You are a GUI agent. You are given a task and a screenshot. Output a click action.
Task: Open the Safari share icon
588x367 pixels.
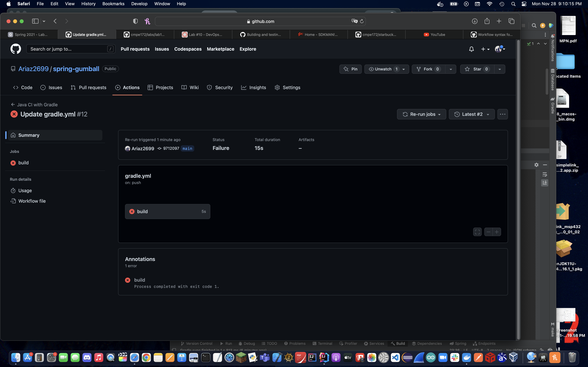pyautogui.click(x=487, y=21)
